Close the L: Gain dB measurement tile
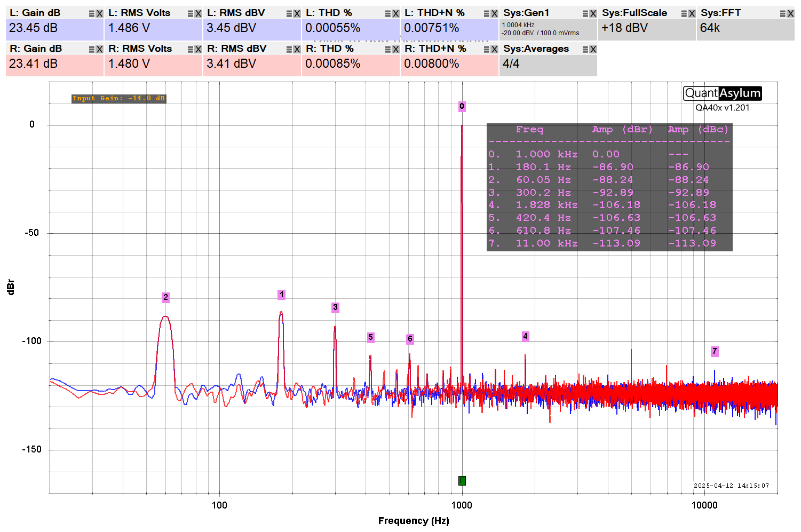This screenshot has height=532, width=801. click(x=99, y=14)
